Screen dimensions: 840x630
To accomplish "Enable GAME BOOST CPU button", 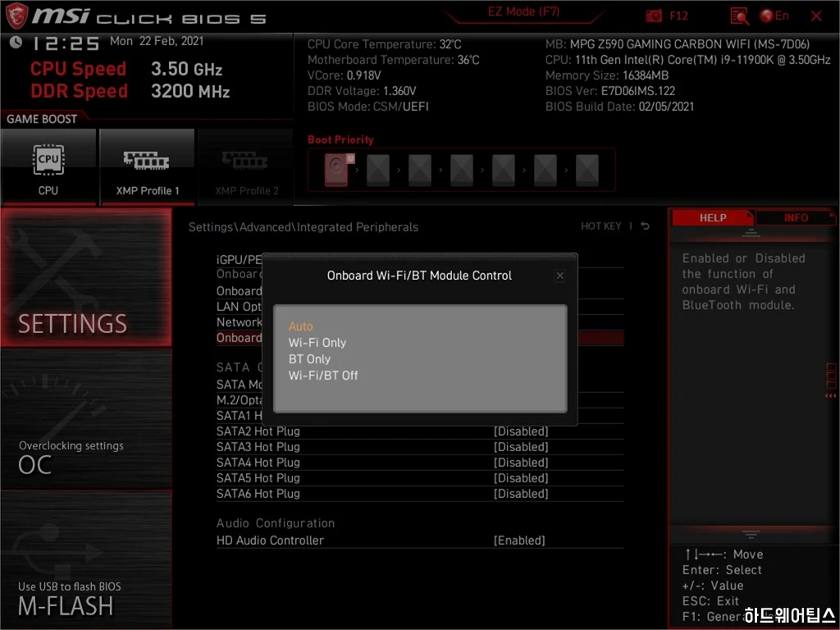I will pyautogui.click(x=48, y=167).
